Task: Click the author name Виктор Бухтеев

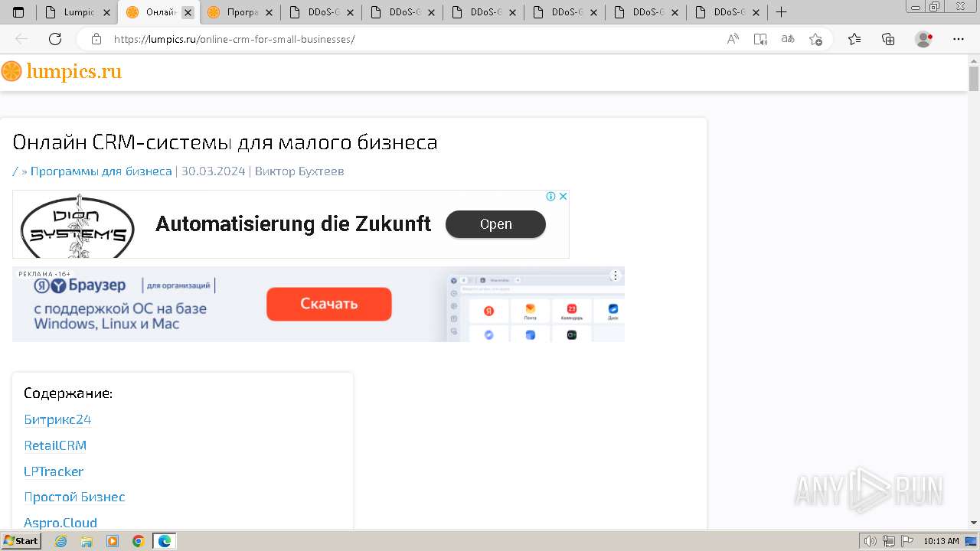Action: pyautogui.click(x=299, y=171)
